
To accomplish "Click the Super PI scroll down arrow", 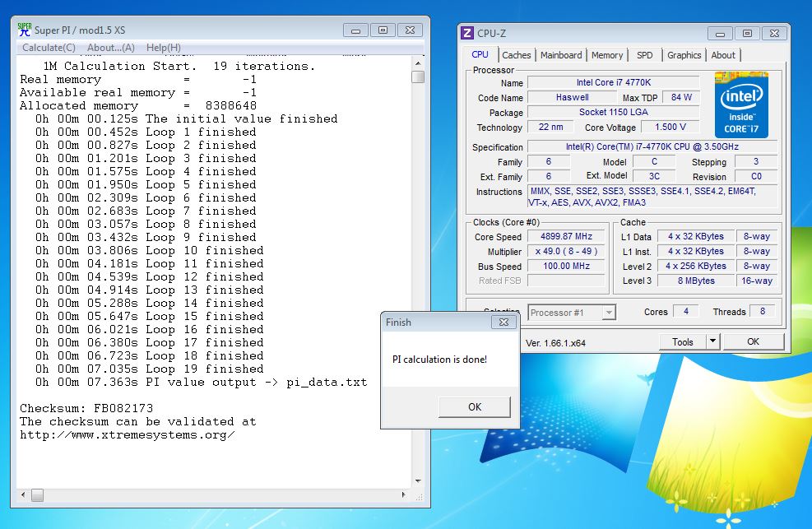I will (418, 481).
